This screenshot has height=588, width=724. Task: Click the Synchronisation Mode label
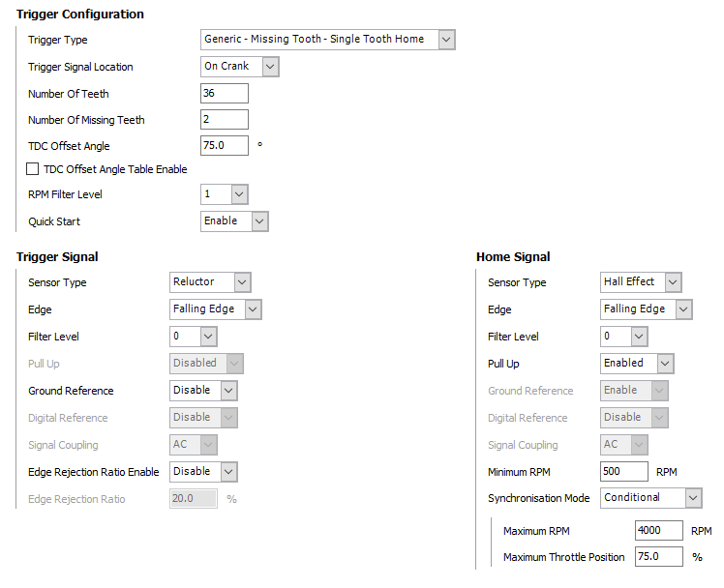(539, 498)
